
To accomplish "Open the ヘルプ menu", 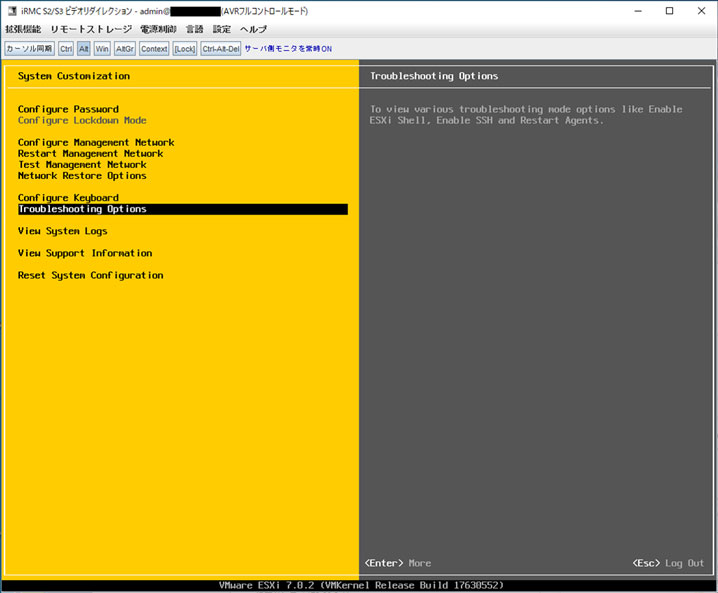I will click(253, 29).
